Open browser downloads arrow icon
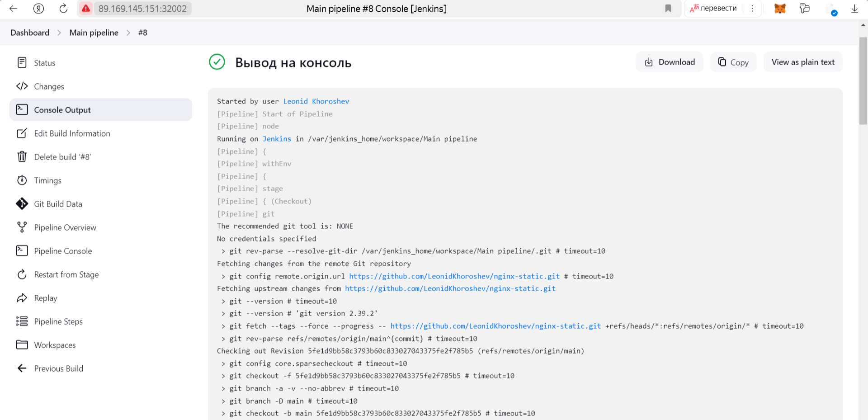Screen dimensions: 868x420 coord(854,9)
